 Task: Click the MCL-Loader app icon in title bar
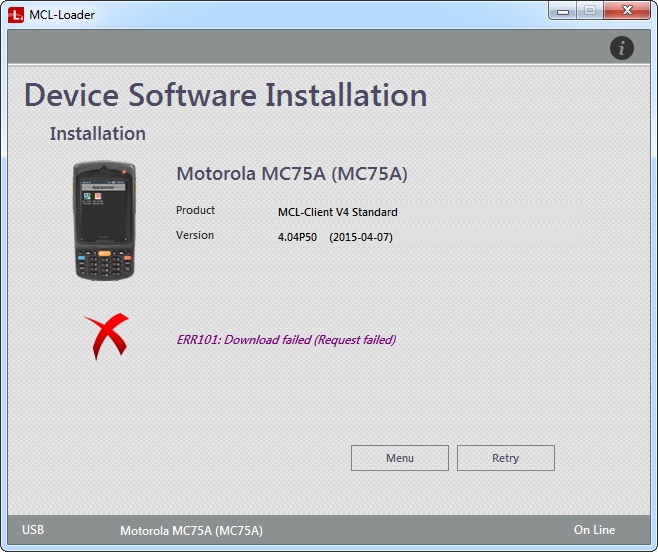[15, 14]
